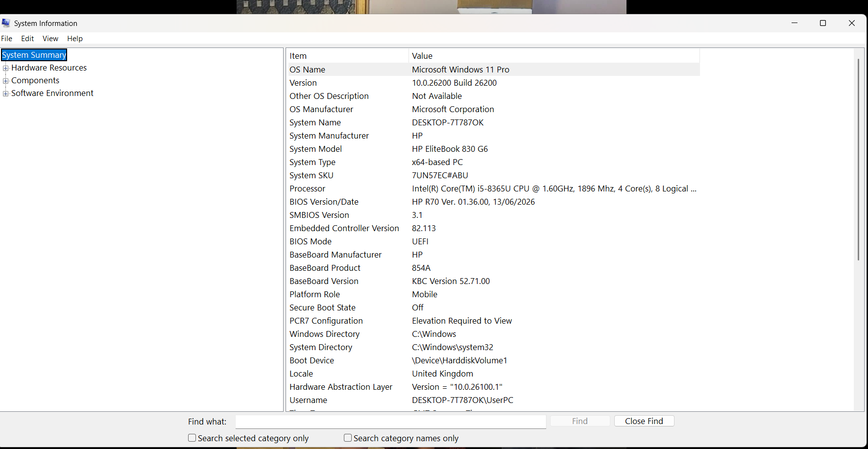Screen dimensions: 868x449
Task: Select the System Directory row
Action: pyautogui.click(x=493, y=347)
